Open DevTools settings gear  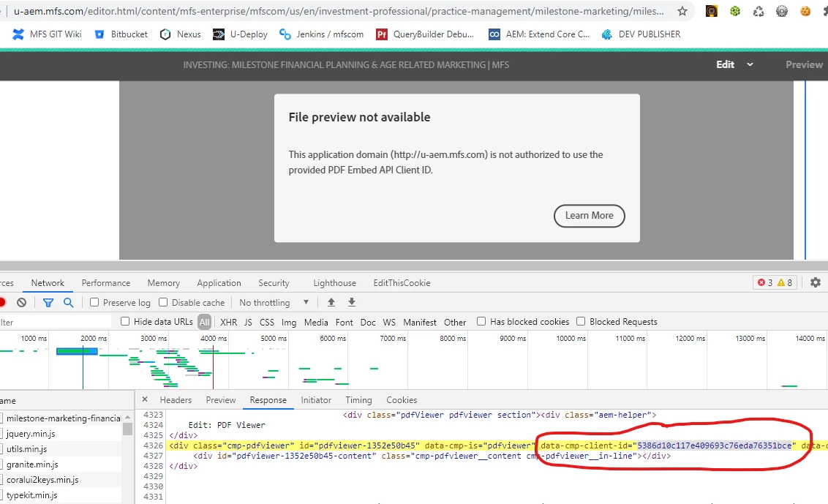click(x=816, y=282)
